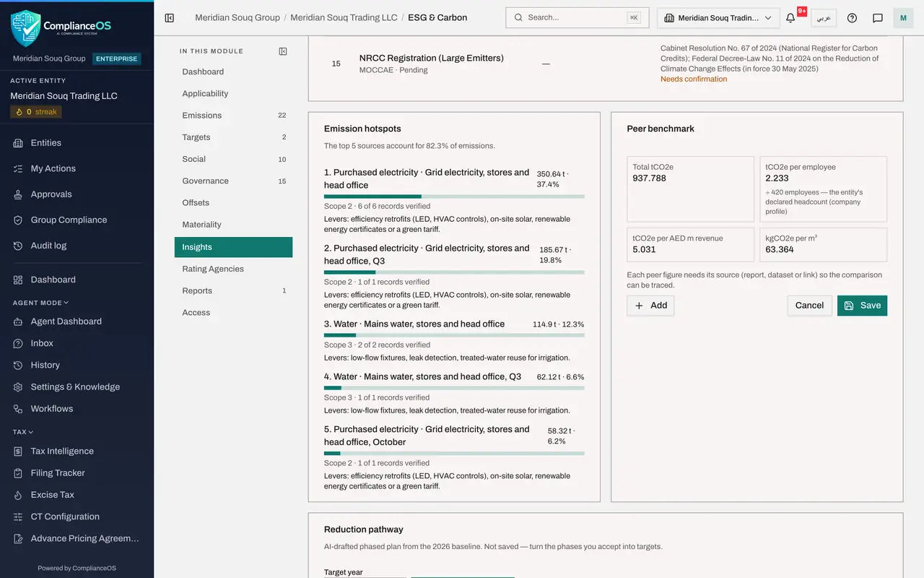This screenshot has width=924, height=578.
Task: Collapse the module panel icon
Action: coord(283,51)
